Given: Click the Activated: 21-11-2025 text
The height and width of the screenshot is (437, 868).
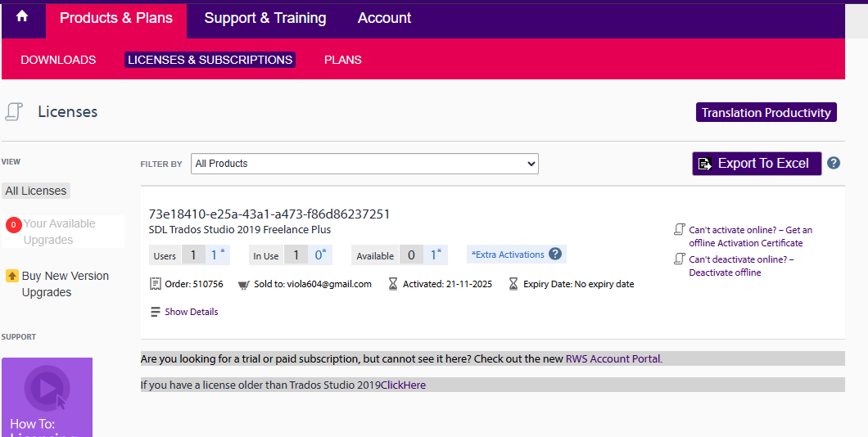Looking at the screenshot, I should 447,284.
